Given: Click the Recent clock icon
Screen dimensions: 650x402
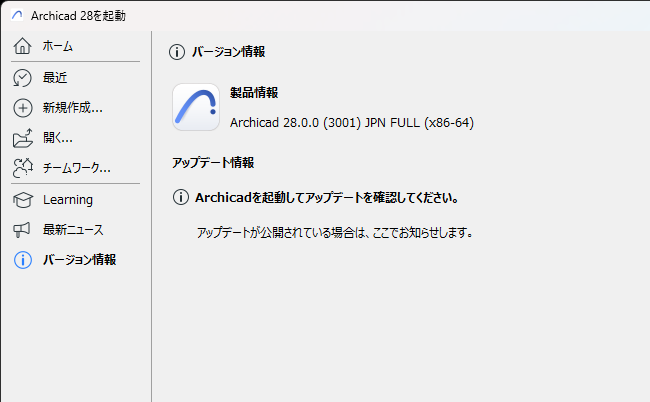Looking at the screenshot, I should pyautogui.click(x=23, y=77).
